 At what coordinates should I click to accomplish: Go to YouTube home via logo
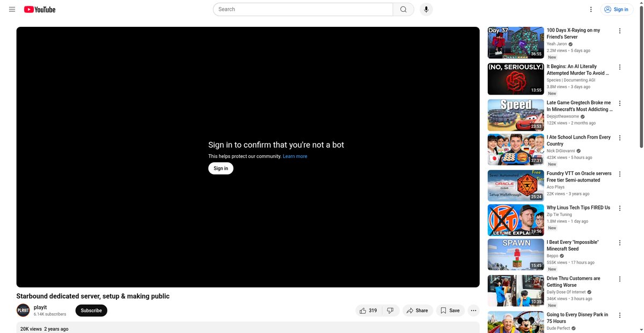(x=40, y=9)
